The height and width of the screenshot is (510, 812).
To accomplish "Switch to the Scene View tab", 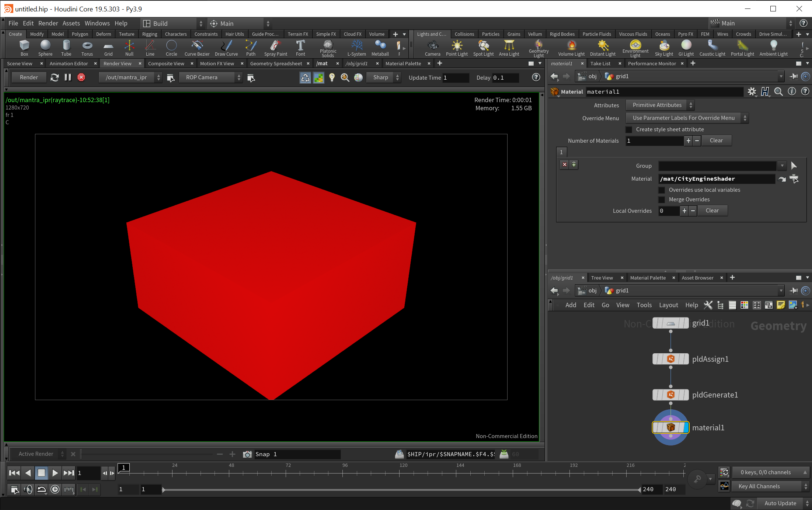I will (20, 63).
